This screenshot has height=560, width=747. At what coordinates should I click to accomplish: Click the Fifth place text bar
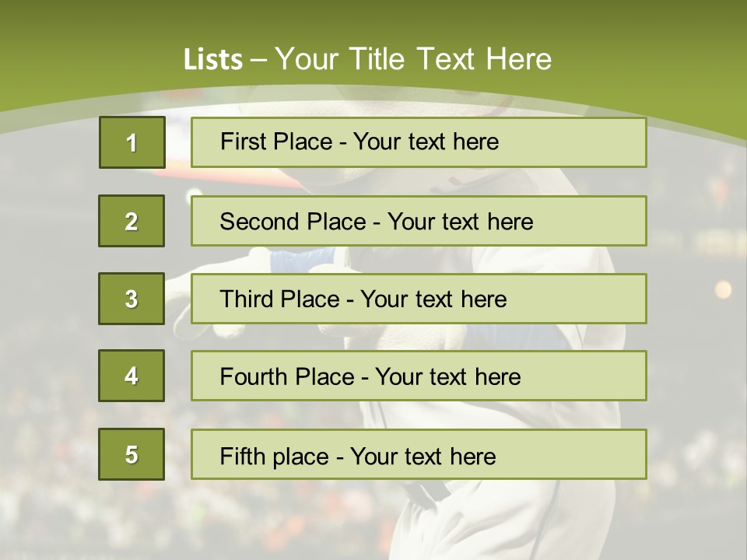click(419, 455)
